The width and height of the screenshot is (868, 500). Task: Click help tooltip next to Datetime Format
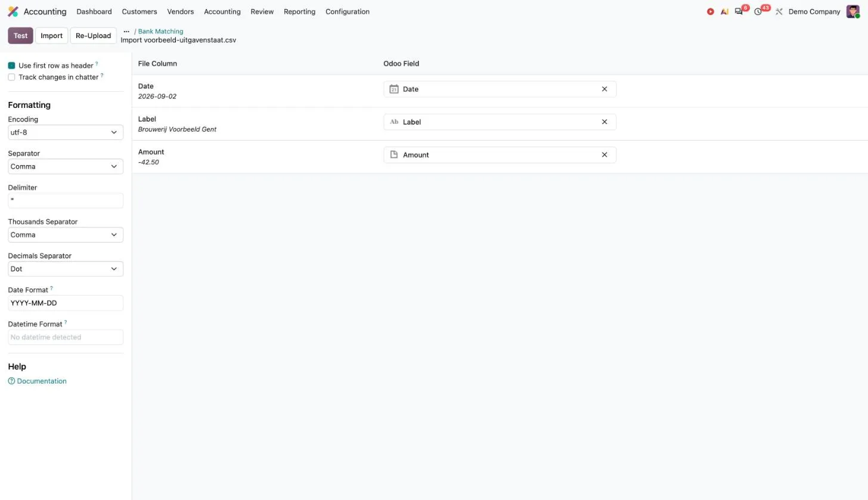point(66,322)
